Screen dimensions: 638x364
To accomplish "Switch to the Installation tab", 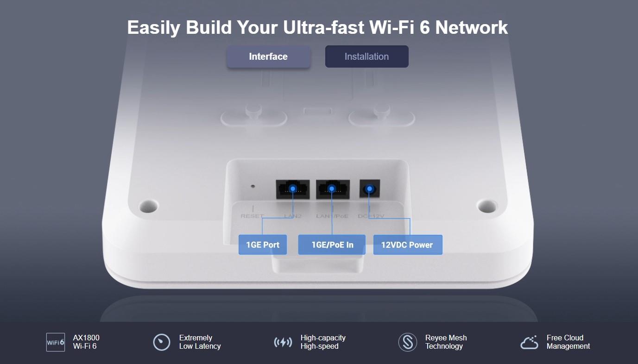I will pos(366,56).
